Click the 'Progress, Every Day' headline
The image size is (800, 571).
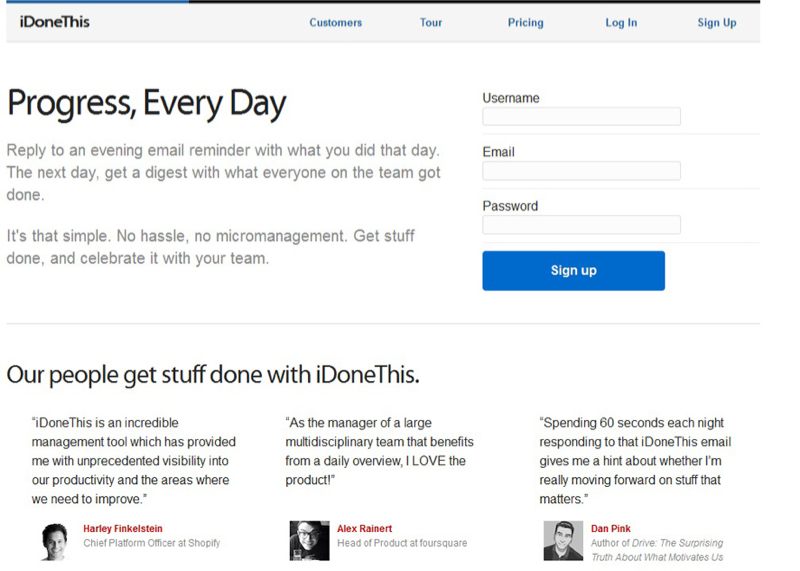(x=147, y=104)
